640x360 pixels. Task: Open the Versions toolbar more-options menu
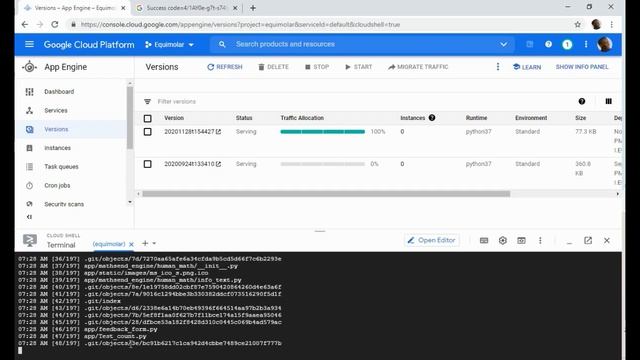pos(498,67)
